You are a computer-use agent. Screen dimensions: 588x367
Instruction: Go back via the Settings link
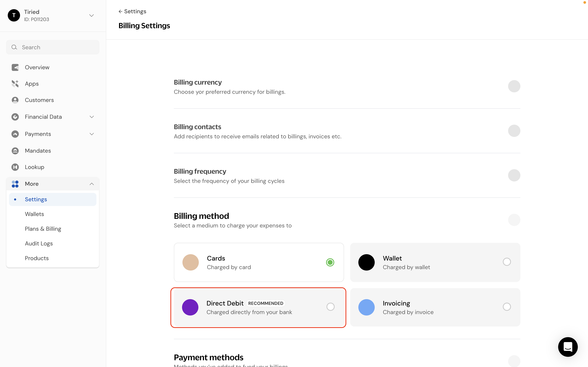(132, 11)
